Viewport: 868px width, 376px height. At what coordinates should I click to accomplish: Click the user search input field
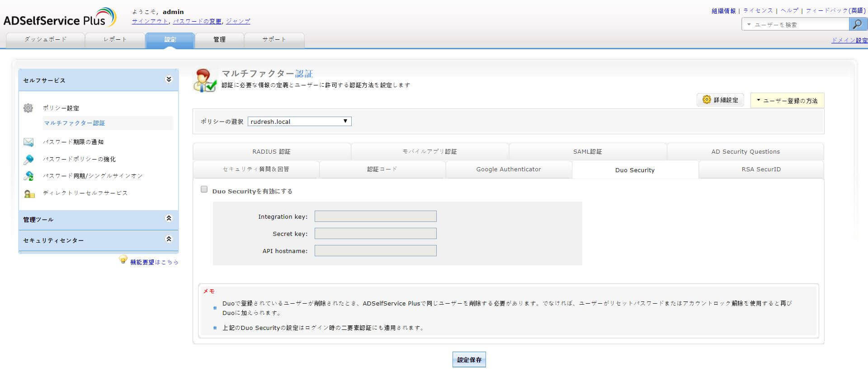pos(800,24)
